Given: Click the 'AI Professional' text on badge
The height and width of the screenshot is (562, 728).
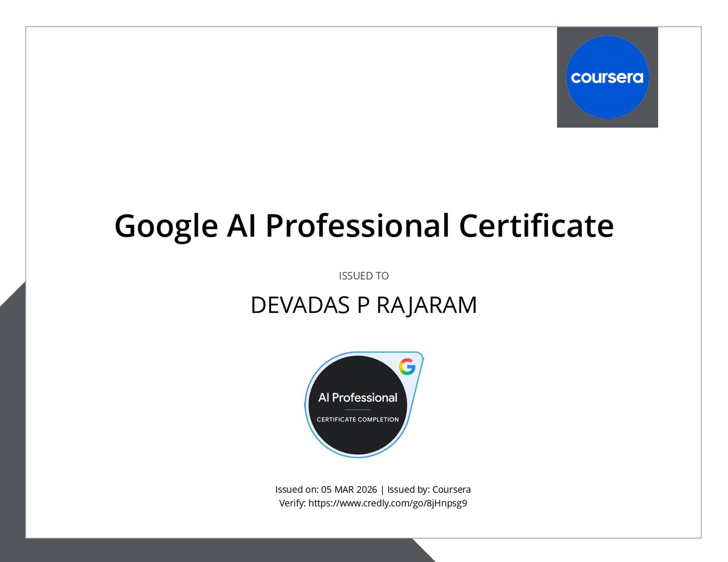Looking at the screenshot, I should (358, 398).
